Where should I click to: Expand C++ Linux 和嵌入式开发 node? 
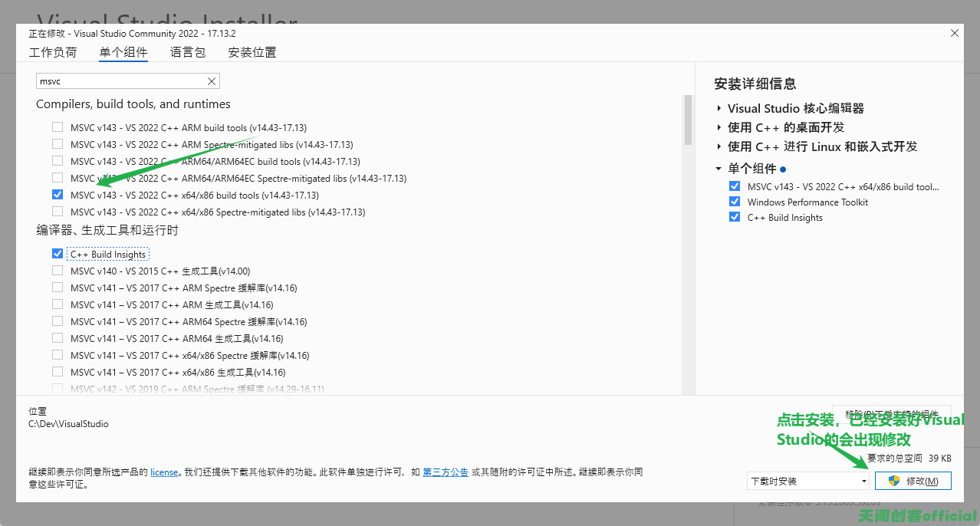(719, 146)
